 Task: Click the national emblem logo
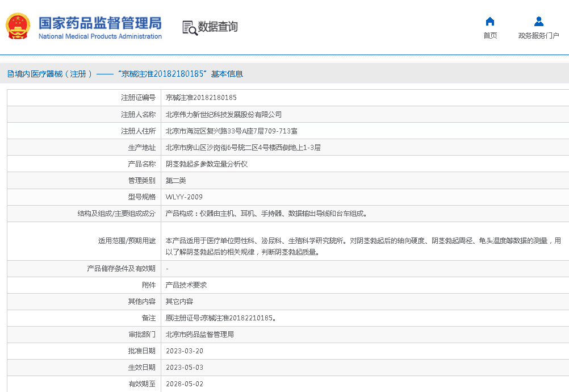tap(18, 26)
